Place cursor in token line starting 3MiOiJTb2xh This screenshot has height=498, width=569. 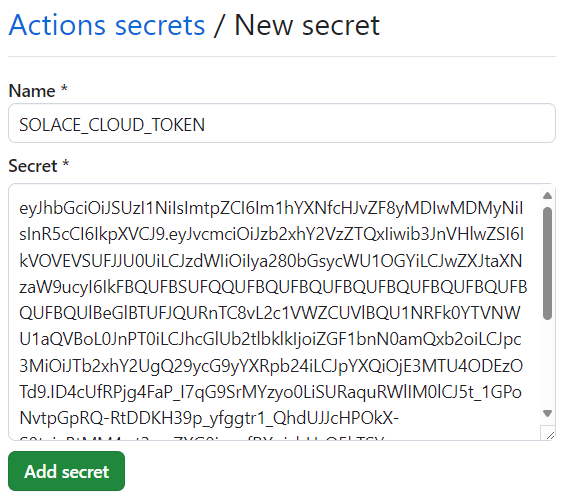click(x=271, y=366)
